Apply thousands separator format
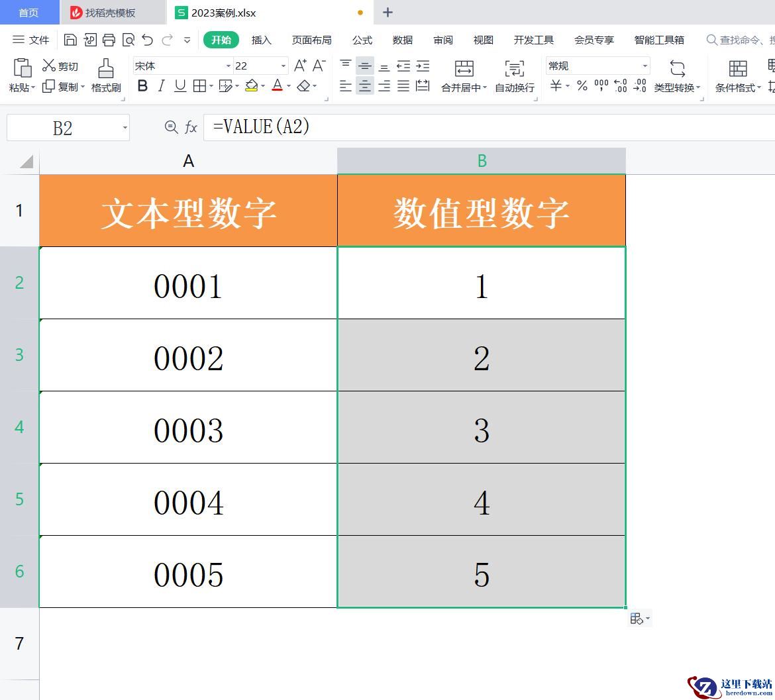Screen dimensions: 775x700 point(601,86)
